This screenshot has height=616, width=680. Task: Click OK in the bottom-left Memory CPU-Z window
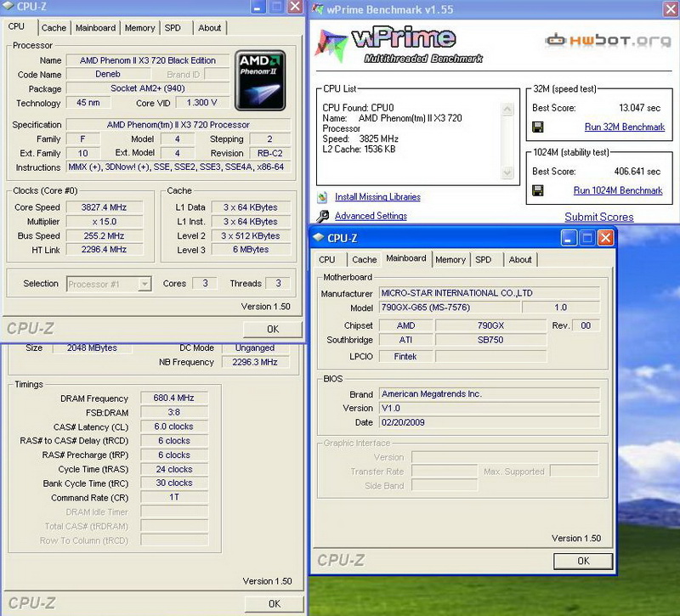274,603
